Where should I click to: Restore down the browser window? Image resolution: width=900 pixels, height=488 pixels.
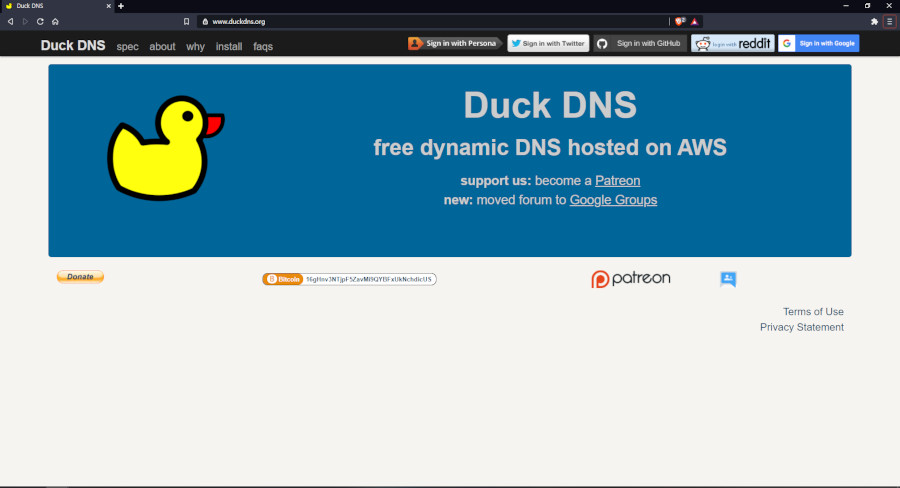point(867,6)
